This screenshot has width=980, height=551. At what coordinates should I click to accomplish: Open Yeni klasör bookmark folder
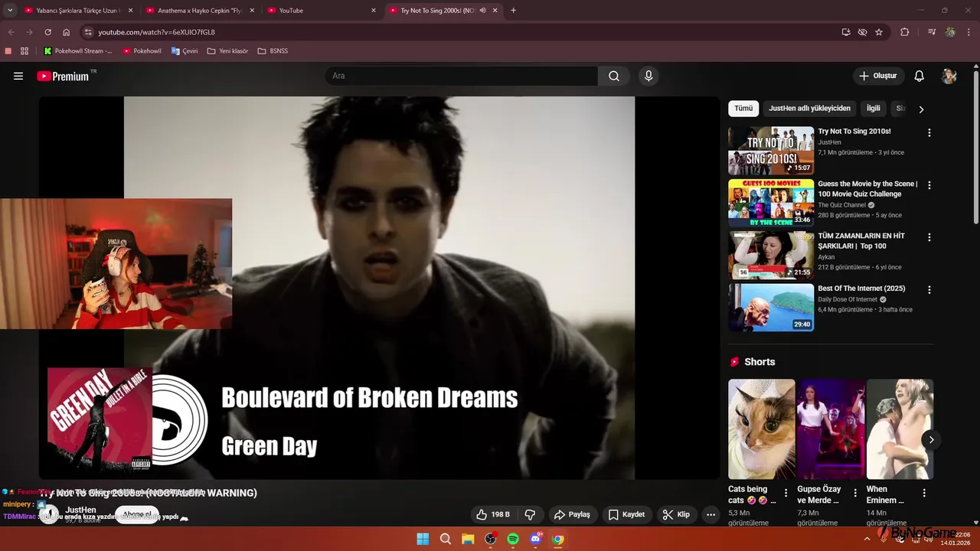pyautogui.click(x=227, y=51)
